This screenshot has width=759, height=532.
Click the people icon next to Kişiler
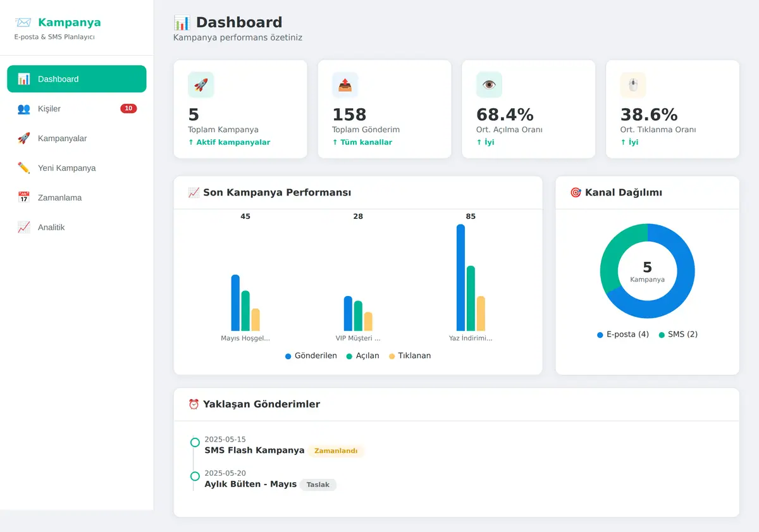tap(24, 109)
